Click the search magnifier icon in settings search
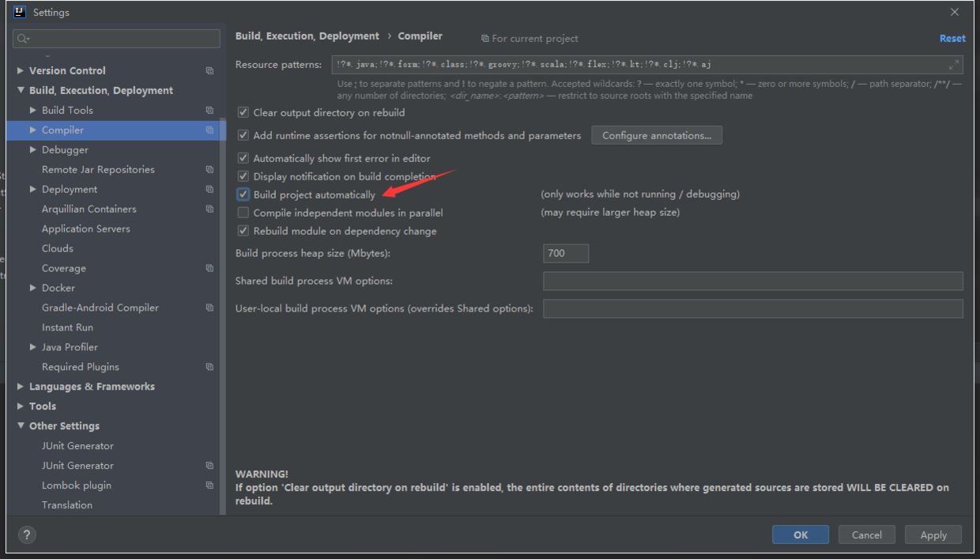980x559 pixels. [x=24, y=38]
